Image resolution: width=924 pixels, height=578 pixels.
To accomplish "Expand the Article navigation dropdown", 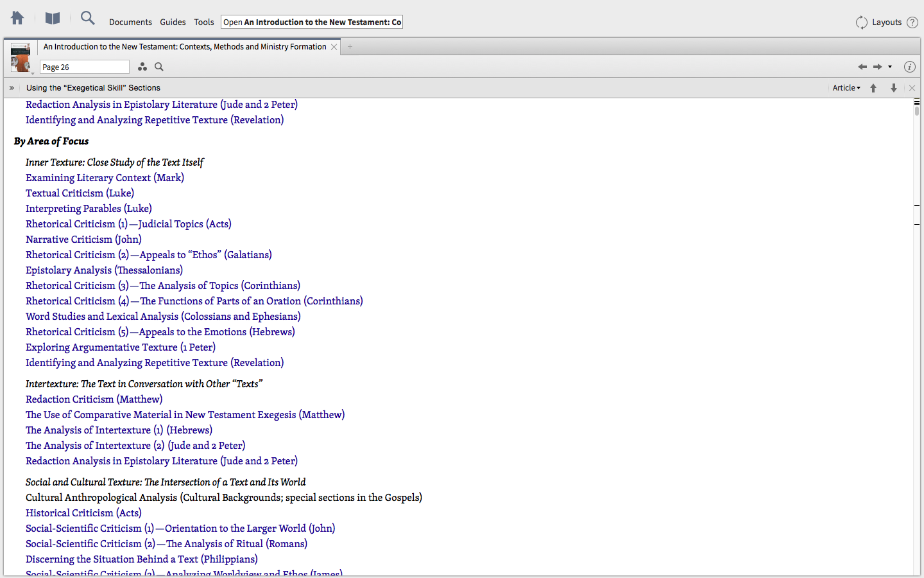I will click(846, 88).
